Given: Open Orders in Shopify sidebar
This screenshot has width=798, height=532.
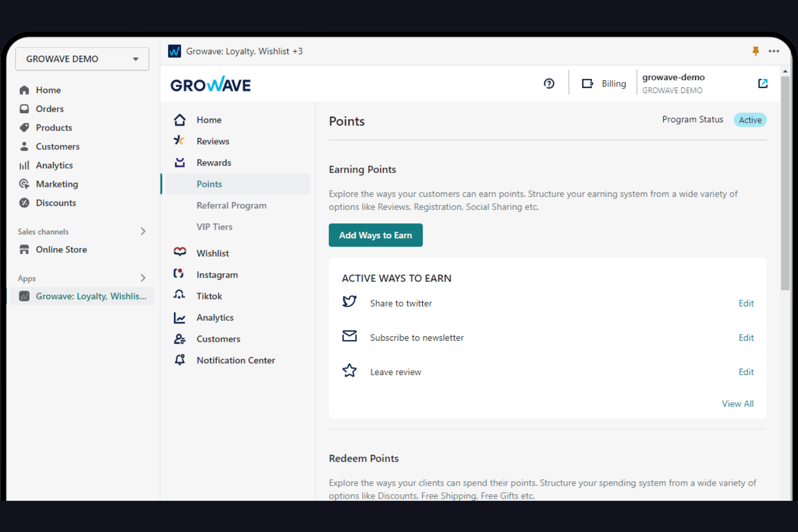Looking at the screenshot, I should pyautogui.click(x=50, y=109).
